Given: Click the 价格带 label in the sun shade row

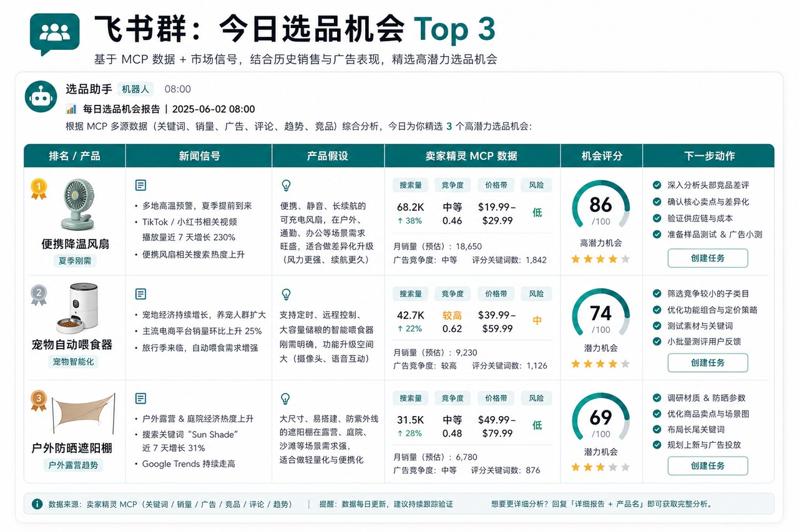Looking at the screenshot, I should (x=496, y=398).
